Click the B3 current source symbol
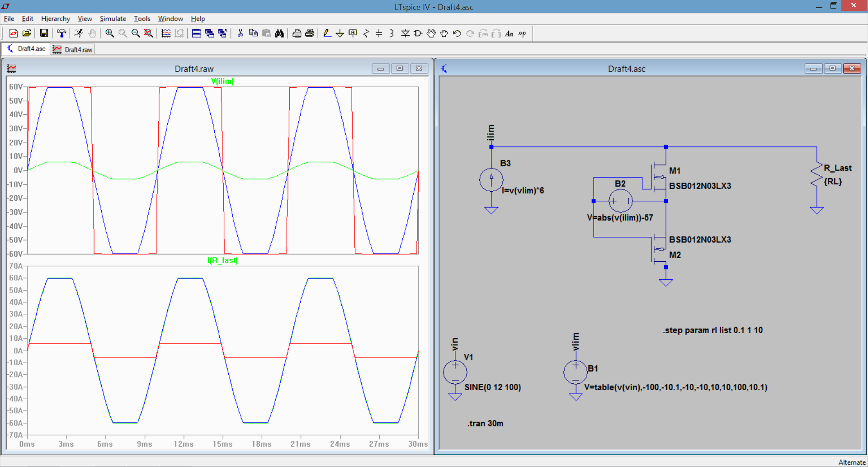Viewport: 868px width, 467px height. pyautogui.click(x=491, y=179)
